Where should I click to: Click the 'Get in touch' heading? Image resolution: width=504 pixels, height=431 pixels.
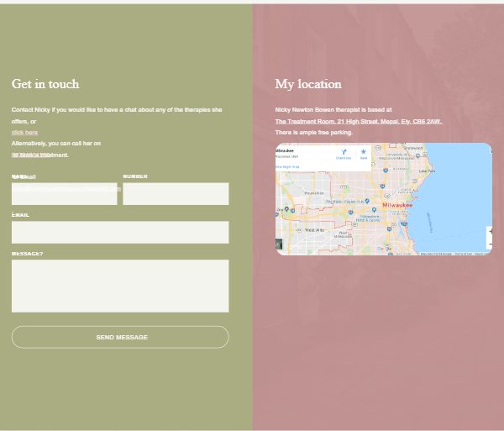(45, 84)
